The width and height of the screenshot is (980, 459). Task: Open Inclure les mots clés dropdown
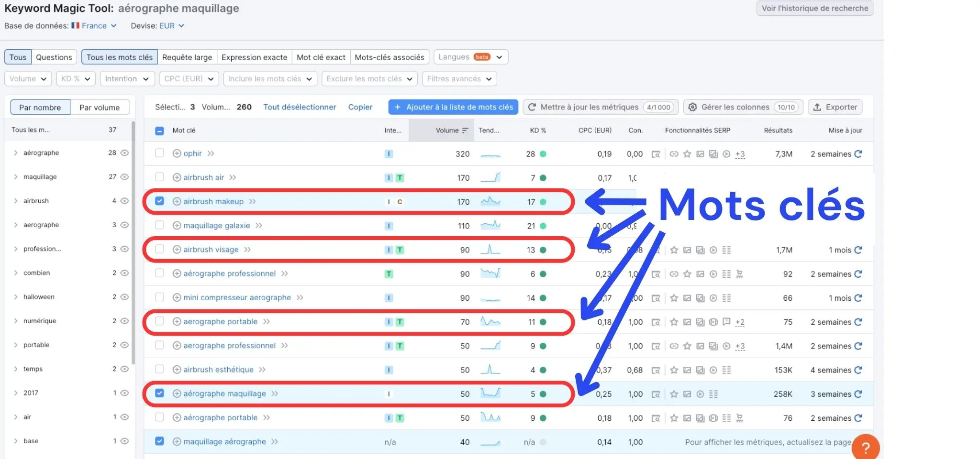click(270, 79)
